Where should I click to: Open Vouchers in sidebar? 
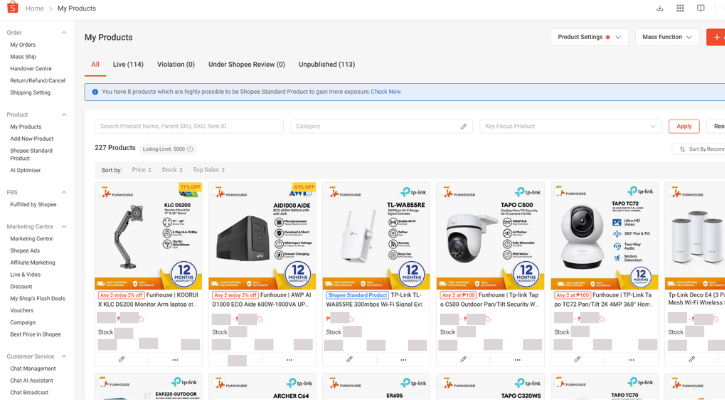[x=22, y=310]
